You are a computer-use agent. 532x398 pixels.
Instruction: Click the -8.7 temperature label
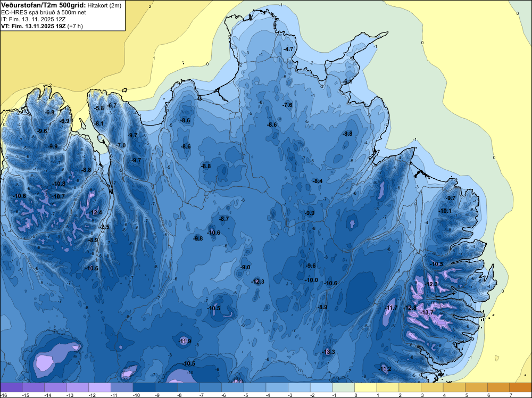(x=224, y=219)
